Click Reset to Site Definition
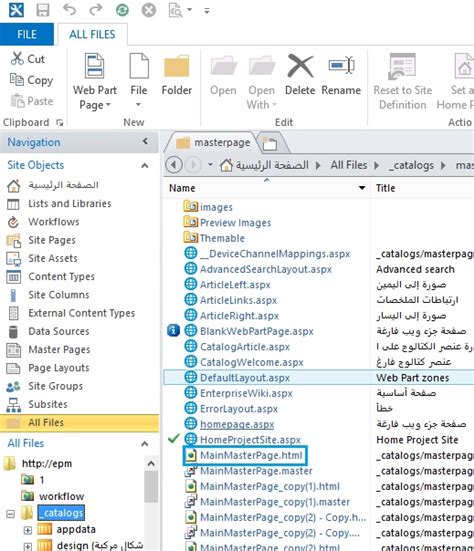This screenshot has height=551, width=474. tap(403, 82)
